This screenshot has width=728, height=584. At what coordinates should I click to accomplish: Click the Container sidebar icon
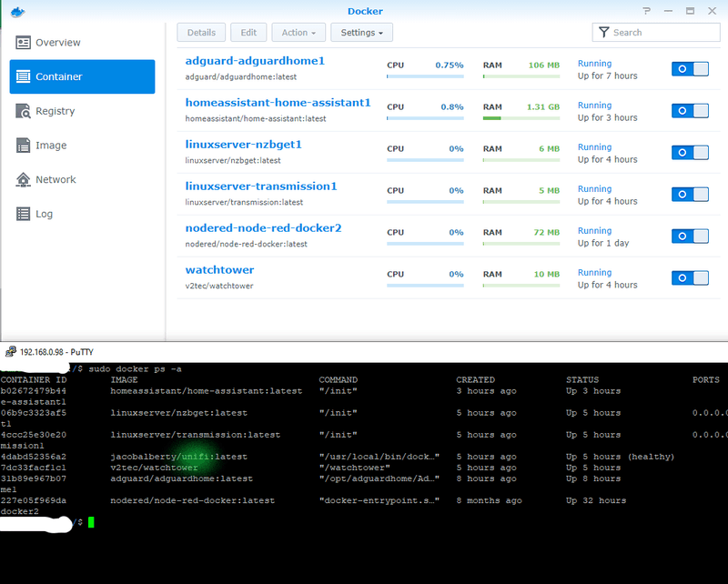[23, 76]
